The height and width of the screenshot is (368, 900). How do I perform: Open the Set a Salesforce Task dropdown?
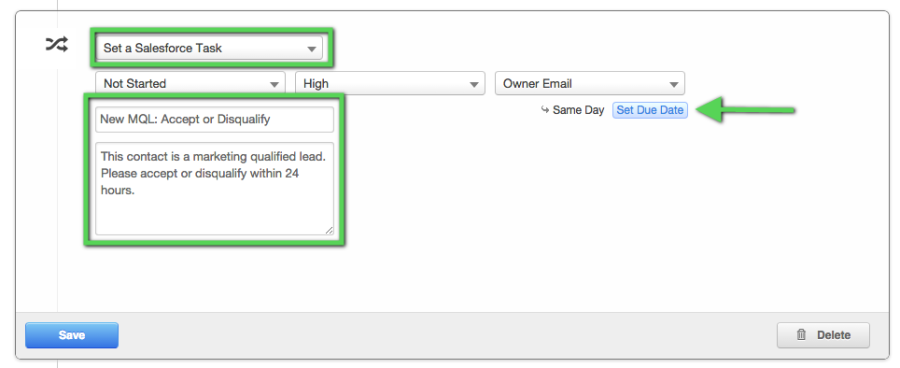tap(209, 48)
